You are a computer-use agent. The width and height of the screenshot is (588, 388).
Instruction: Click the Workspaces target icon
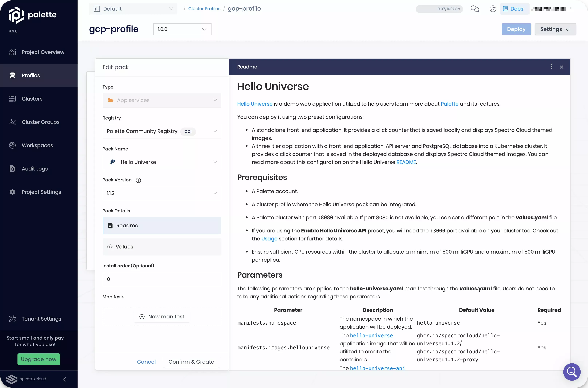pos(12,145)
